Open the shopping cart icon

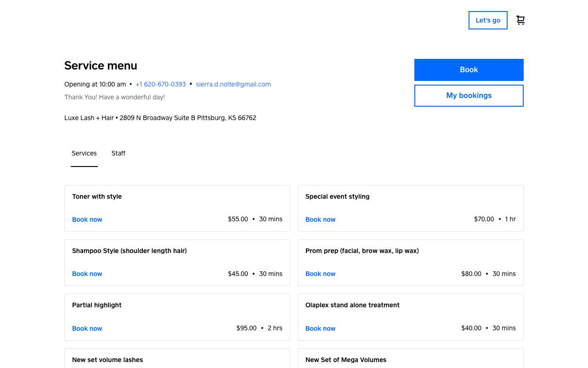[520, 20]
